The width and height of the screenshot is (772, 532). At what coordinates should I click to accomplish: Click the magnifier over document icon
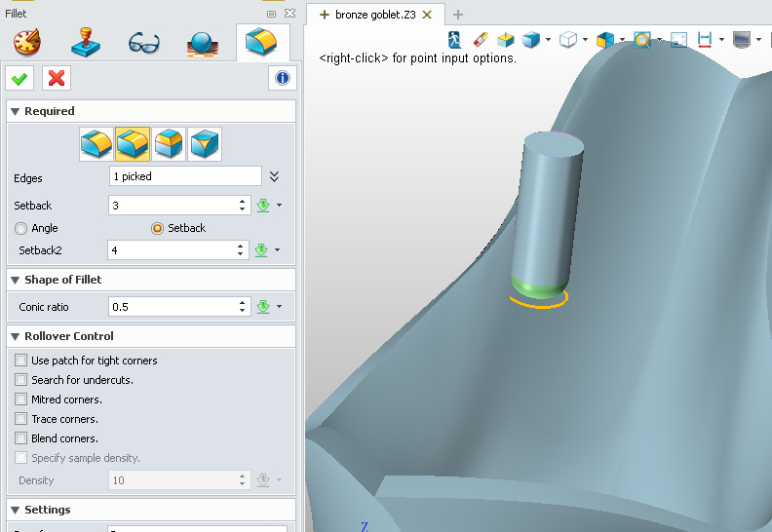(x=642, y=39)
